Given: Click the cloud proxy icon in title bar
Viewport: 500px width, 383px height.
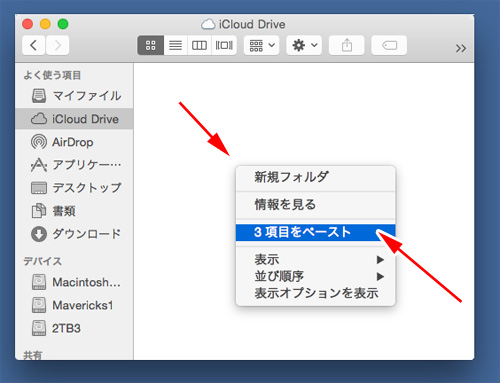Looking at the screenshot, I should [208, 24].
